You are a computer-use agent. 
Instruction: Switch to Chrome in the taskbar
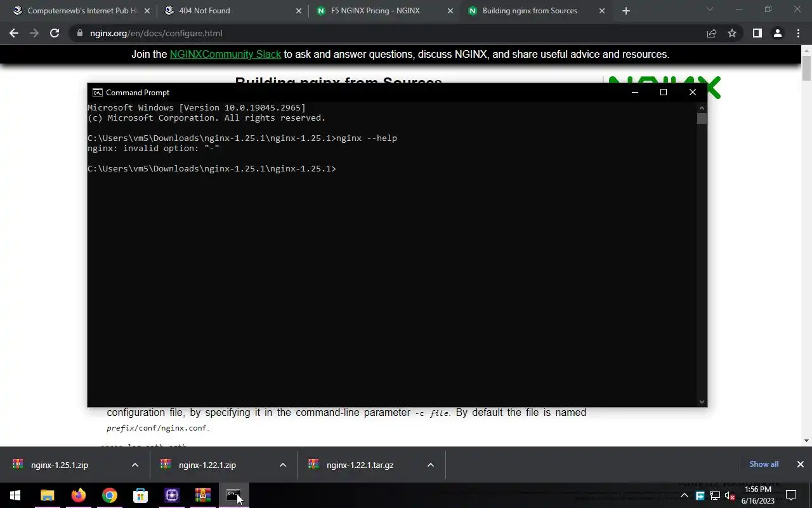click(x=109, y=495)
